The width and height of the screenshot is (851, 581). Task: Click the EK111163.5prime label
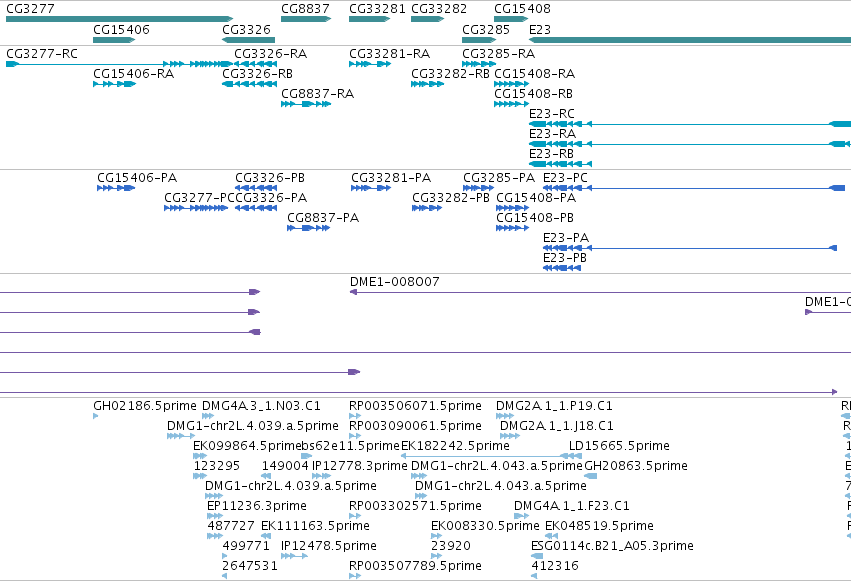tap(315, 526)
